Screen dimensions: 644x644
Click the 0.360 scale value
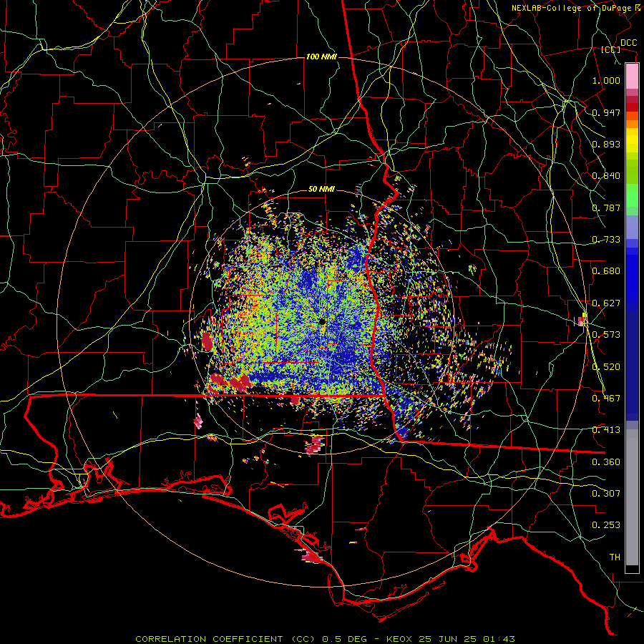point(606,462)
